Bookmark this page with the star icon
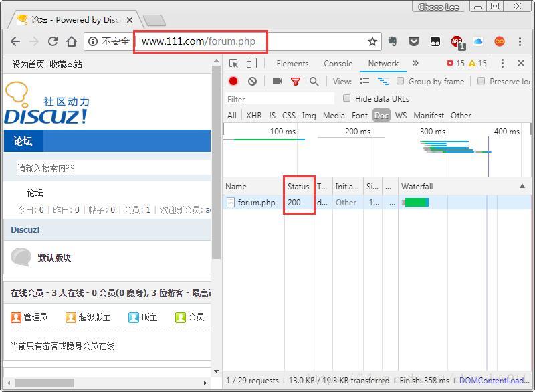Image resolution: width=535 pixels, height=392 pixels. tap(372, 41)
